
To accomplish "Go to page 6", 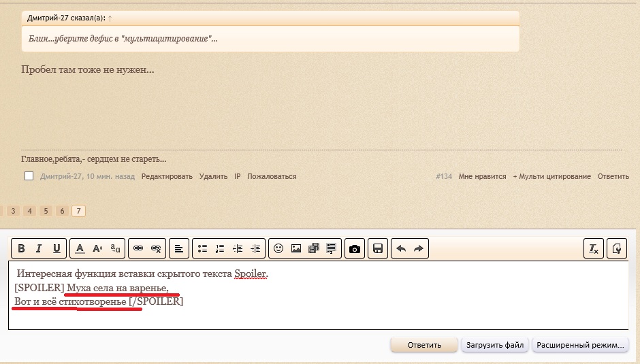I will [62, 211].
